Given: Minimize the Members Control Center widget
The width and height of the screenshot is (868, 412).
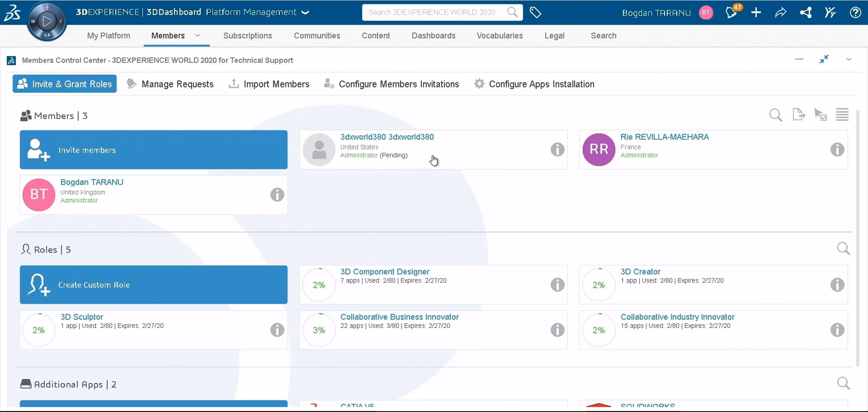Looking at the screenshot, I should (799, 59).
